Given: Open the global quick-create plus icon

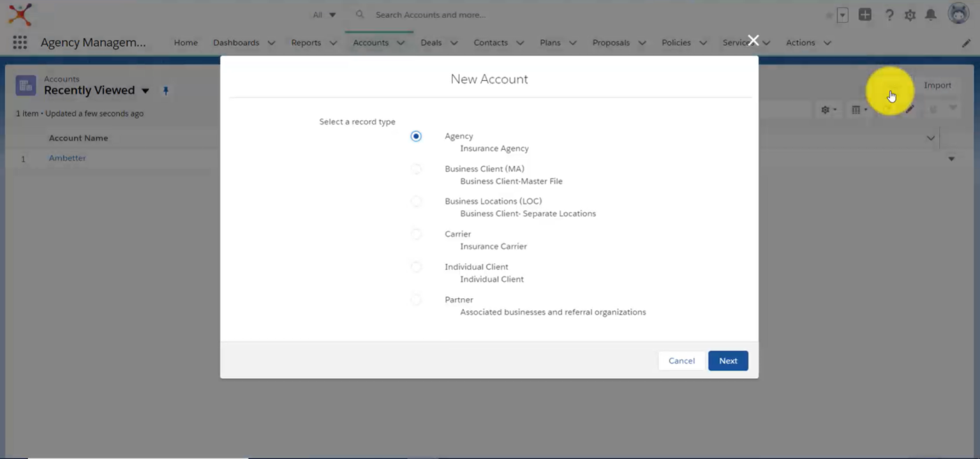Looking at the screenshot, I should point(865,15).
